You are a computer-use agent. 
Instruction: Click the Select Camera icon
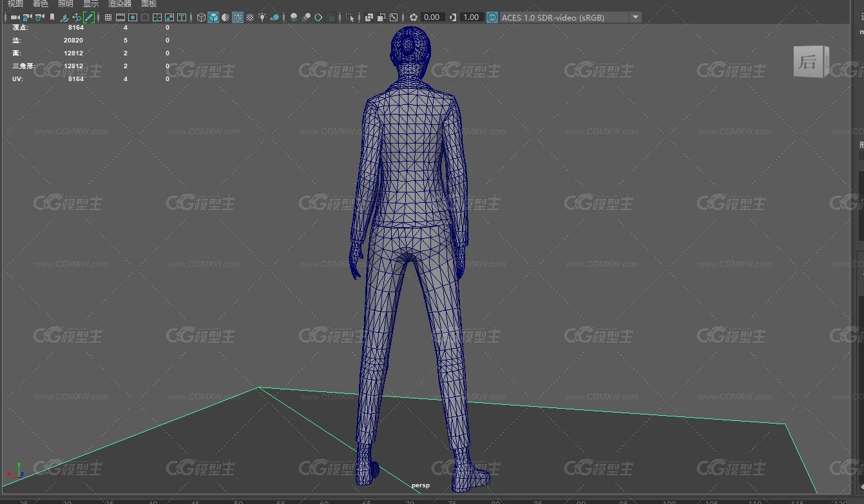[x=15, y=17]
